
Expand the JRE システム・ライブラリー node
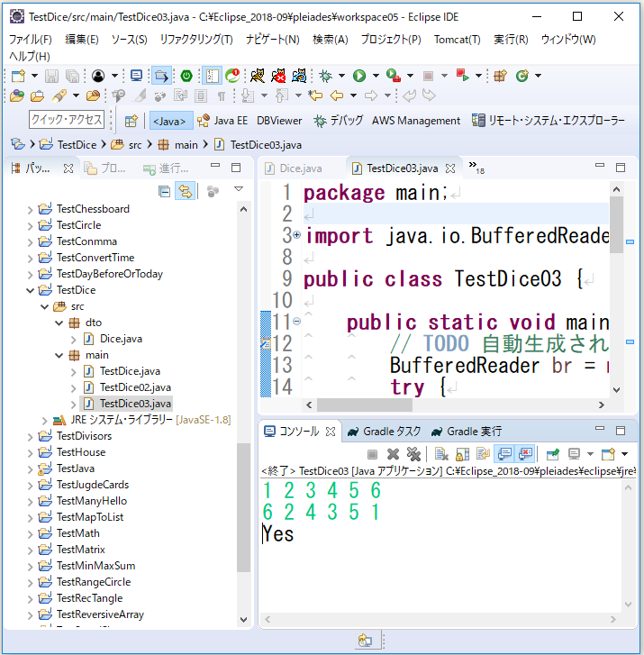click(x=45, y=420)
